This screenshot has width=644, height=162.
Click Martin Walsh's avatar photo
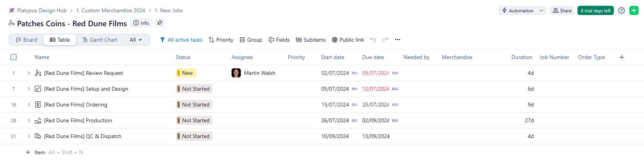(x=236, y=73)
